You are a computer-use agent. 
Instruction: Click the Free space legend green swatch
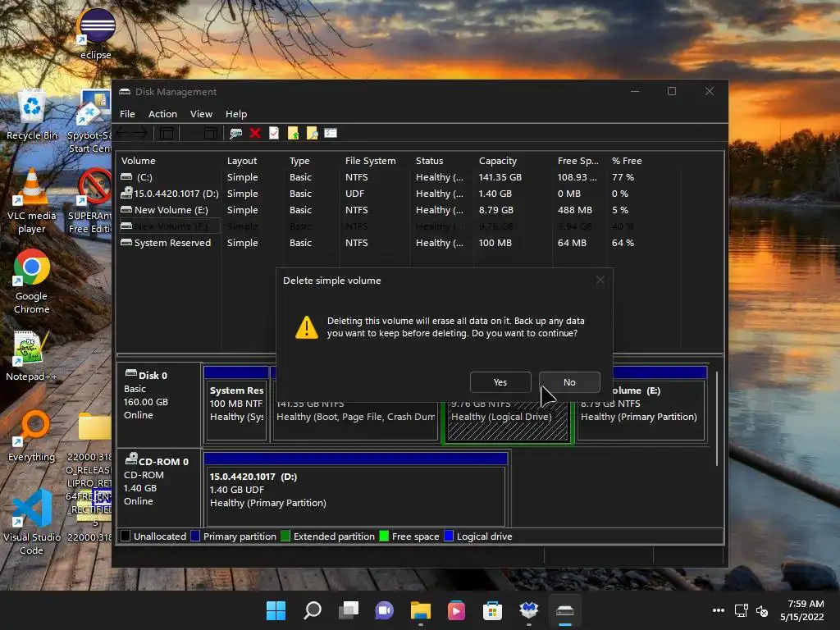384,536
